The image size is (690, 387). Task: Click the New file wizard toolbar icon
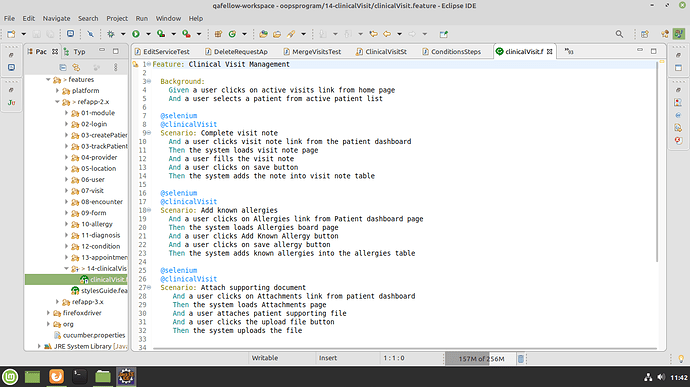click(x=11, y=34)
